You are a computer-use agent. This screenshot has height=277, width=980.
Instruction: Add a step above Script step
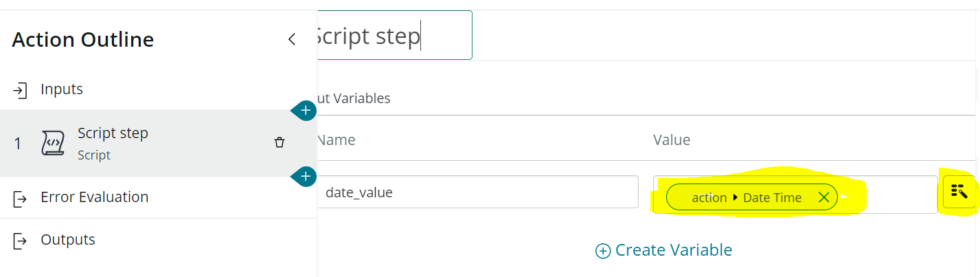pos(306,110)
